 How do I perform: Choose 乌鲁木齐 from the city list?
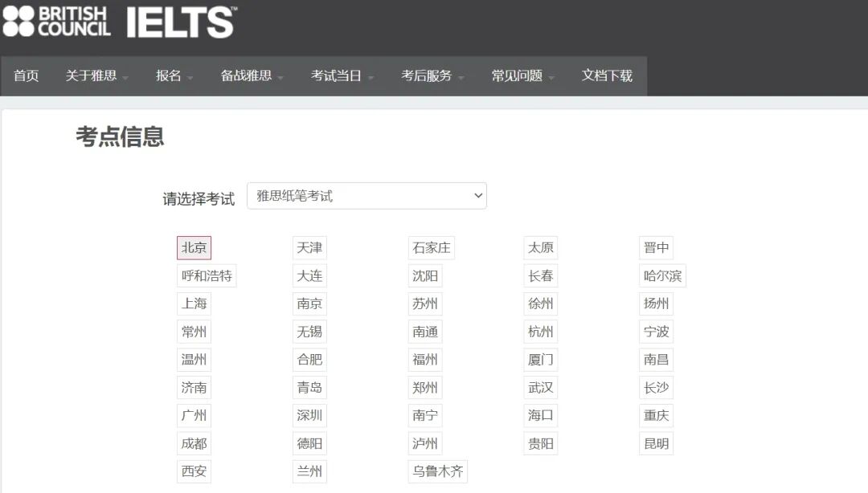point(437,471)
